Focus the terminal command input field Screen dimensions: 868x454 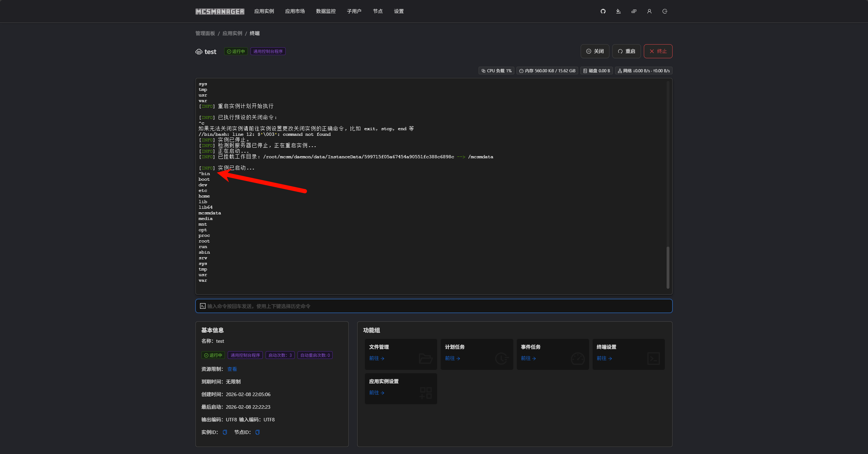tap(434, 306)
